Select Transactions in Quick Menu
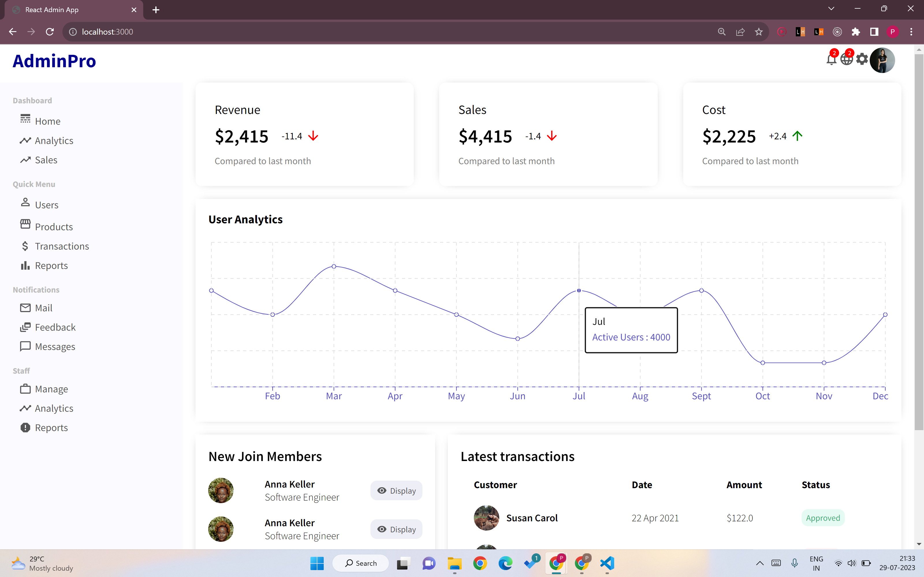Screen dimensions: 924x577 [62, 246]
